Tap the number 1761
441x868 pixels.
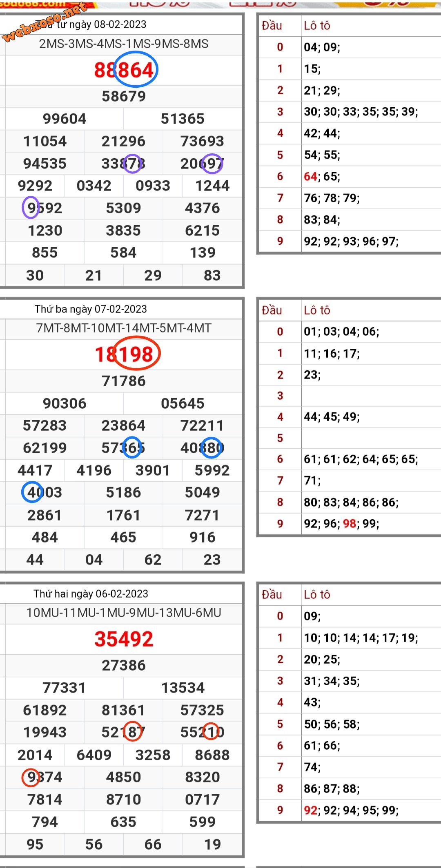123,515
